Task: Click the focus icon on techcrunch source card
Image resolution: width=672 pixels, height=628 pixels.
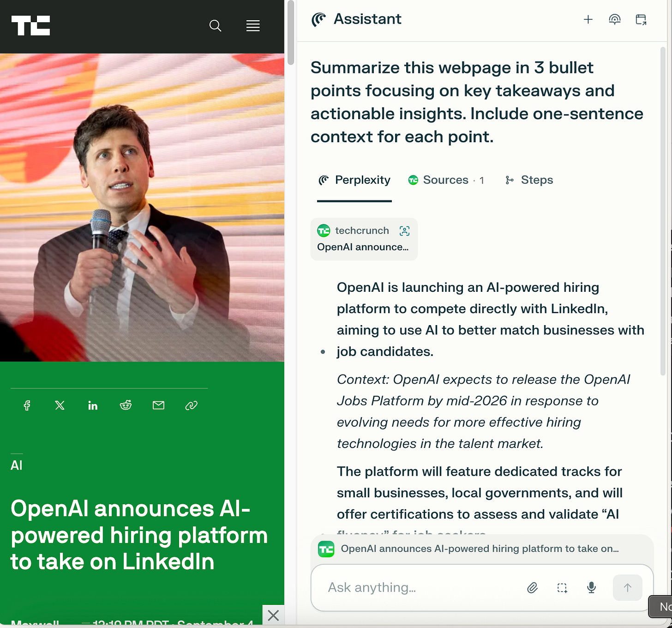Action: click(x=405, y=231)
